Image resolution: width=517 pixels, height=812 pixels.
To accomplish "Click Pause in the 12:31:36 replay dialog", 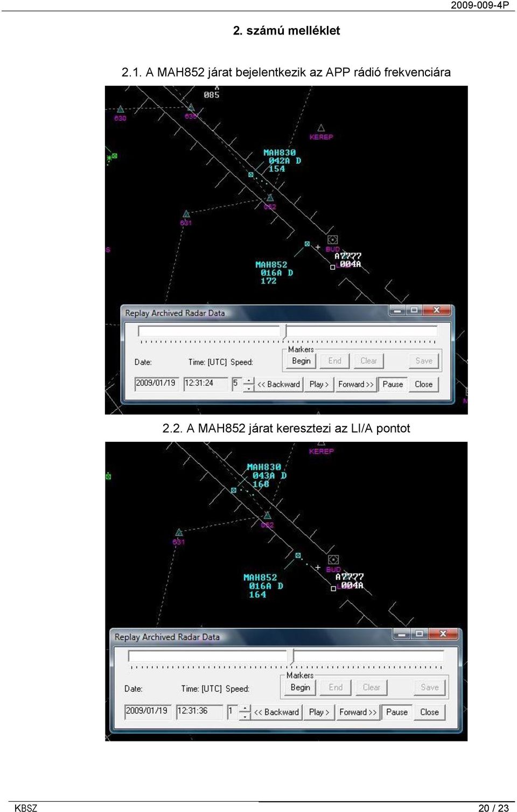I will pyautogui.click(x=397, y=712).
